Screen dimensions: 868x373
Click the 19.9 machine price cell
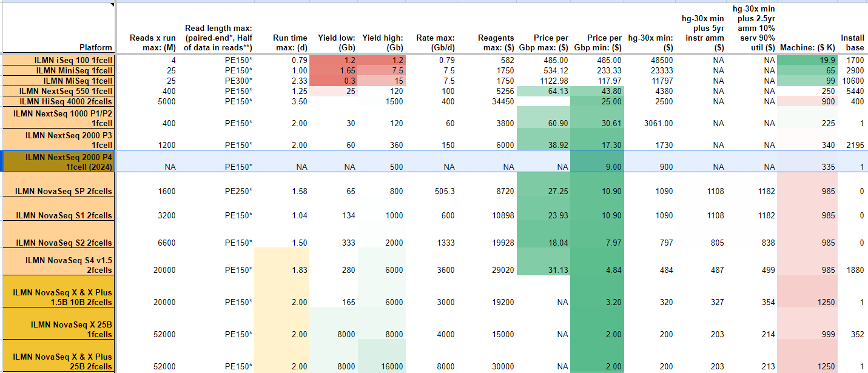[x=807, y=60]
